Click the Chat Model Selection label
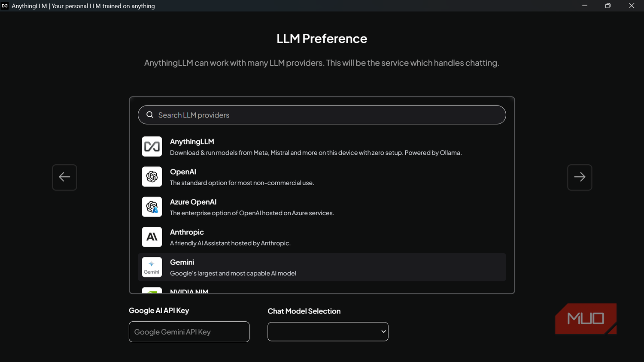 coord(304,311)
